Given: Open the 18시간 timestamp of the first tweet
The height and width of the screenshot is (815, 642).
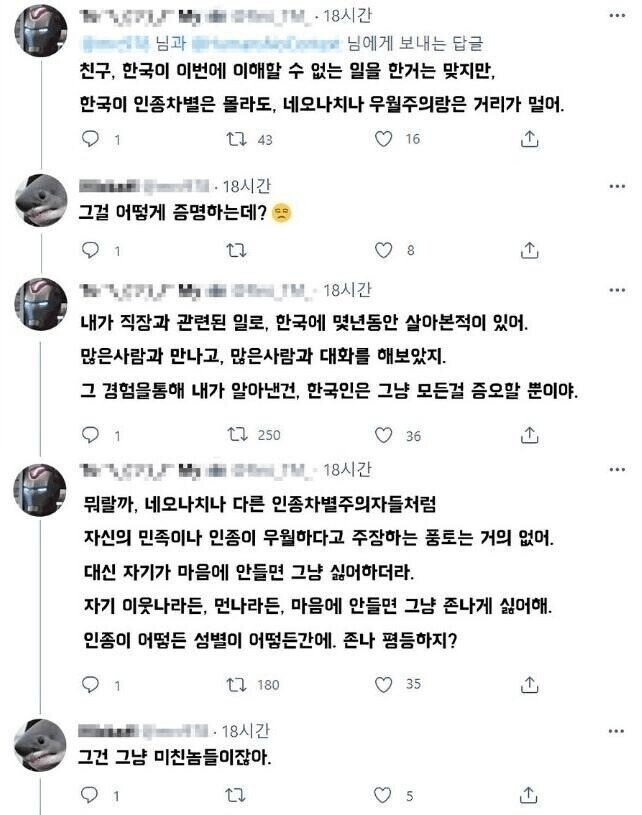Looking at the screenshot, I should 348,15.
